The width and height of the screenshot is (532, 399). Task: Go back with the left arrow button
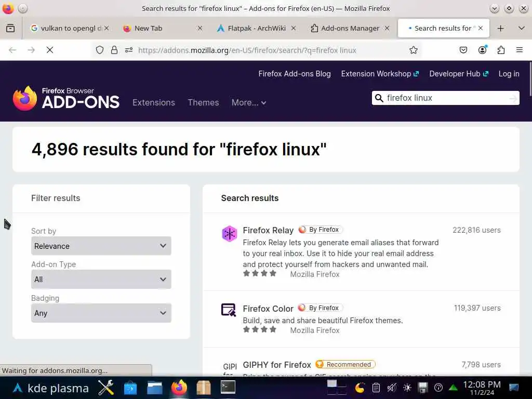(12, 50)
